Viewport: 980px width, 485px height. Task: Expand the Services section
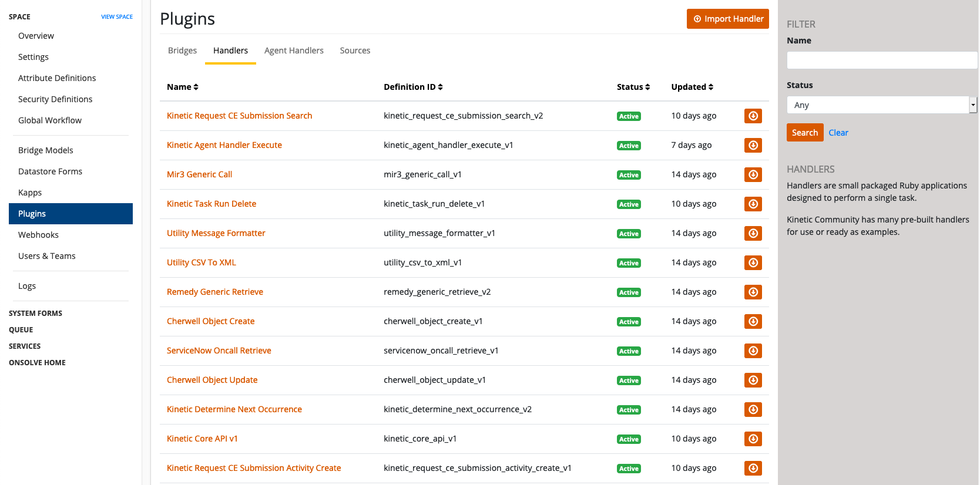coord(25,346)
